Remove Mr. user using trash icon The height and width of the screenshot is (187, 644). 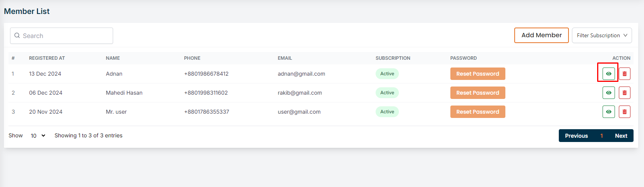pos(624,112)
